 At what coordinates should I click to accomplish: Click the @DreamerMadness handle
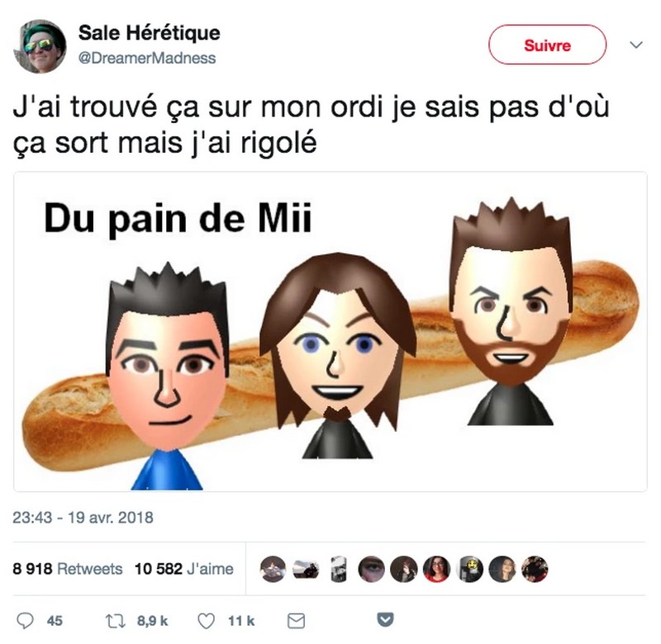tap(147, 58)
